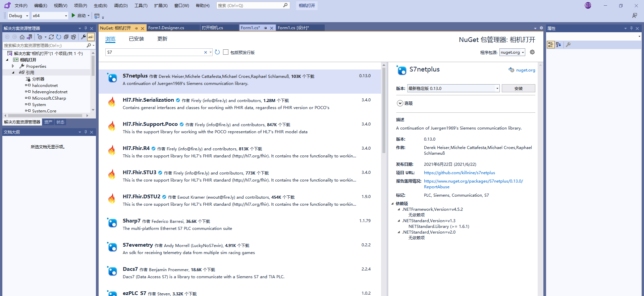Toggle categorized view in the Properties panel
This screenshot has width=644, height=296.
550,44
